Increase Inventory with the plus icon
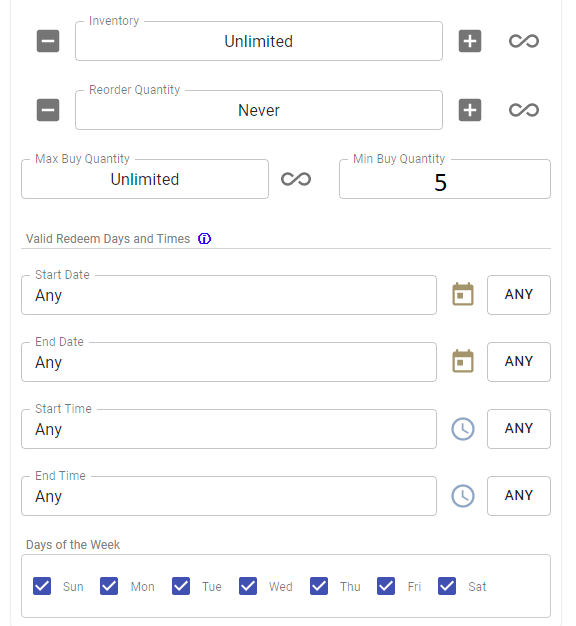Screen dimensions: 576x626 [470, 41]
